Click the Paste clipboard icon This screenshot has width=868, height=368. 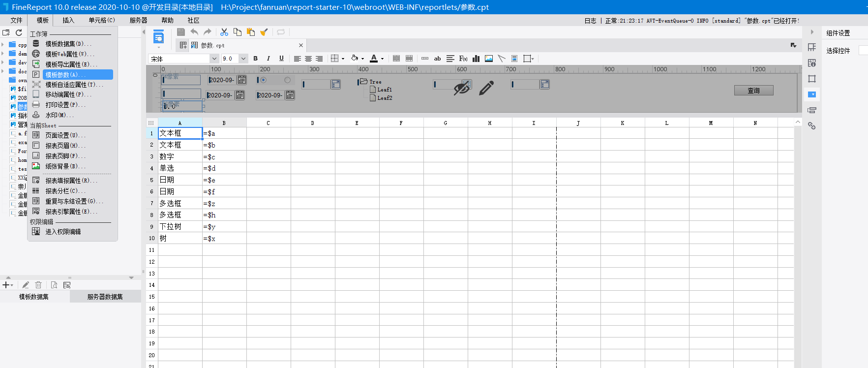click(251, 32)
